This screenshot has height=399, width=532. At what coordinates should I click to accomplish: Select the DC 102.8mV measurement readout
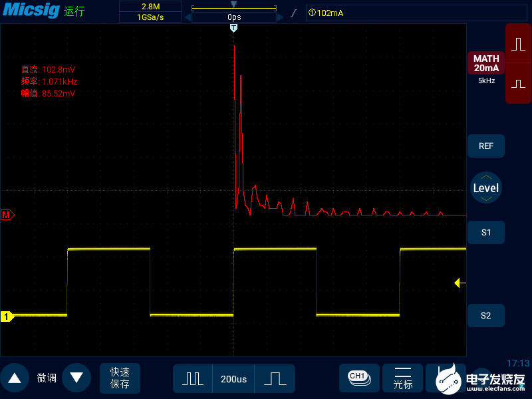click(48, 70)
